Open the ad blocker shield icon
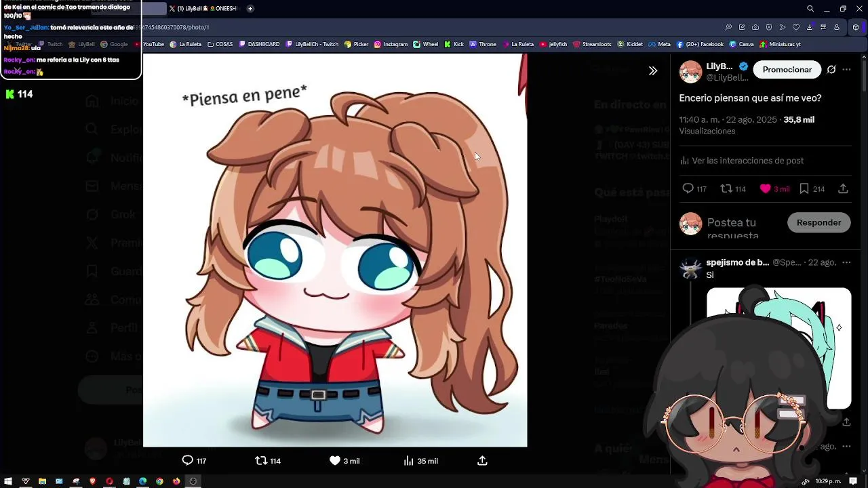 (769, 27)
